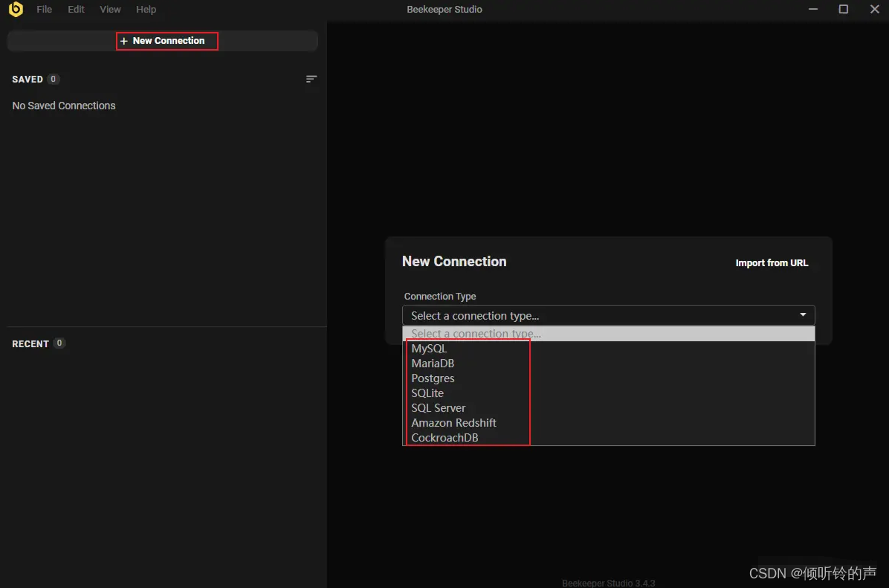Choose SQLite connection type
The width and height of the screenshot is (889, 588).
pyautogui.click(x=608, y=393)
